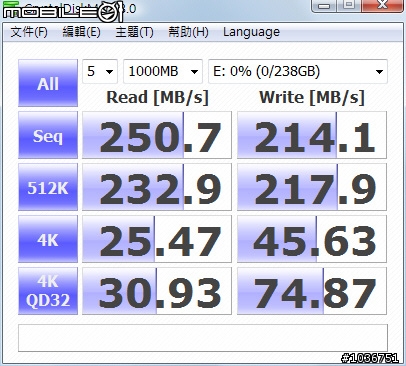The width and height of the screenshot is (406, 366).
Task: Open the test count dropdown showing 5
Action: (x=100, y=71)
